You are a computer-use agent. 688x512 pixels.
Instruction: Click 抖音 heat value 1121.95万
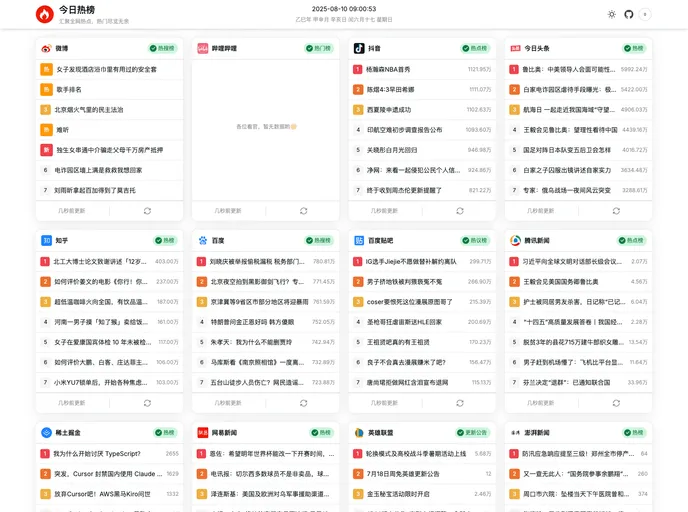(x=479, y=69)
